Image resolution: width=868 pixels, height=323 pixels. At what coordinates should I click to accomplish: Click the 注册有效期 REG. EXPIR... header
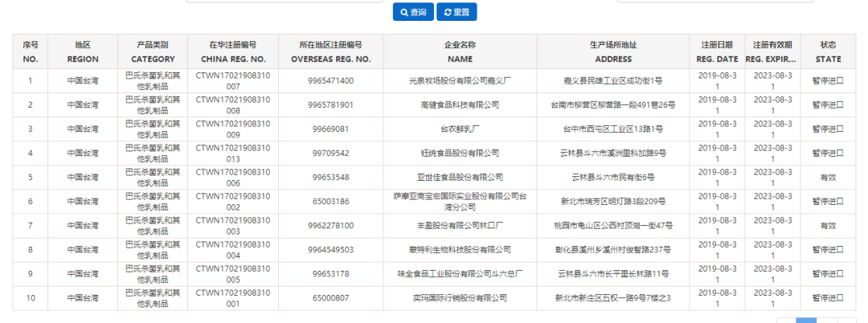(x=772, y=52)
